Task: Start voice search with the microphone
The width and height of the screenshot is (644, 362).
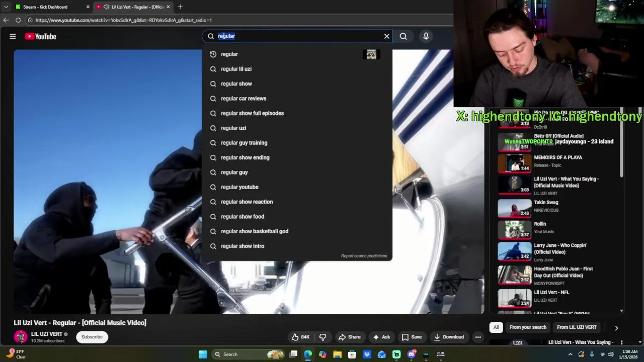Action: (426, 36)
